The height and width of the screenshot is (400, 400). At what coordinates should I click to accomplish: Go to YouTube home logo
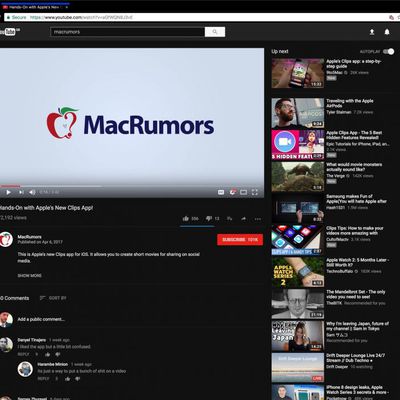click(9, 32)
